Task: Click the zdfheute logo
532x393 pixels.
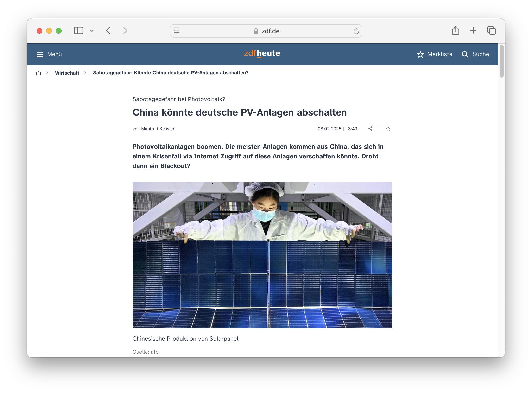Action: tap(262, 53)
